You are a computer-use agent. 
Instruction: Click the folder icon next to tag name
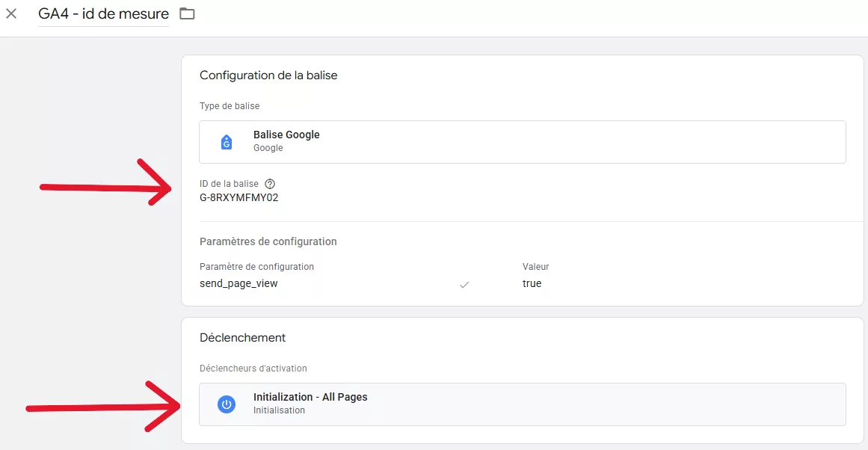point(185,13)
